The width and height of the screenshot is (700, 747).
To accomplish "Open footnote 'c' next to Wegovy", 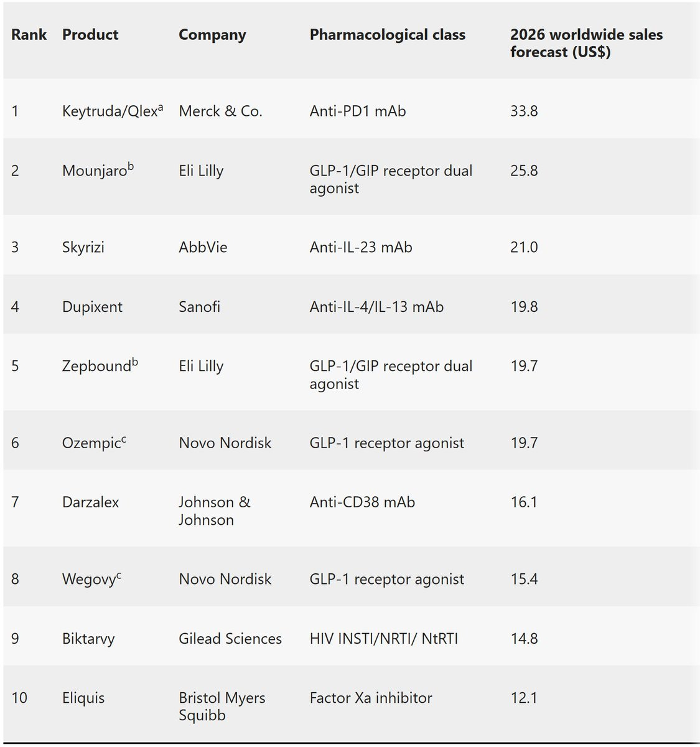I will click(119, 575).
